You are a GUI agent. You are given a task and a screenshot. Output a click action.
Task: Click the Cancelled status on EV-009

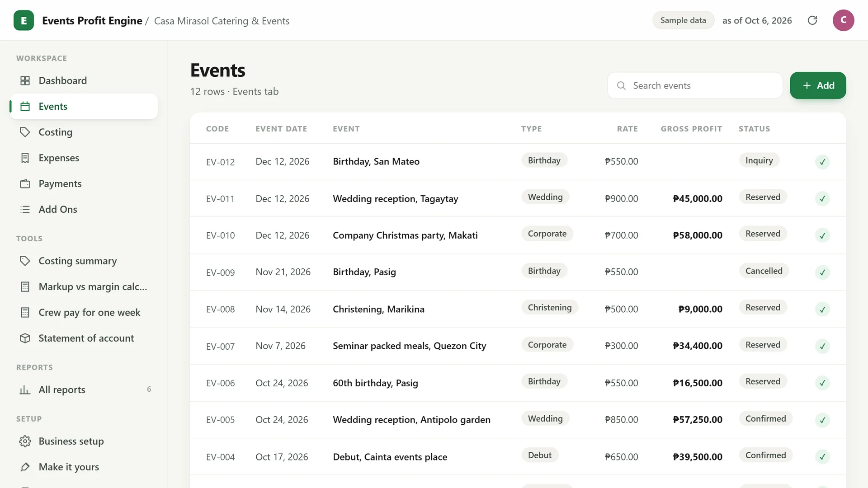(764, 271)
